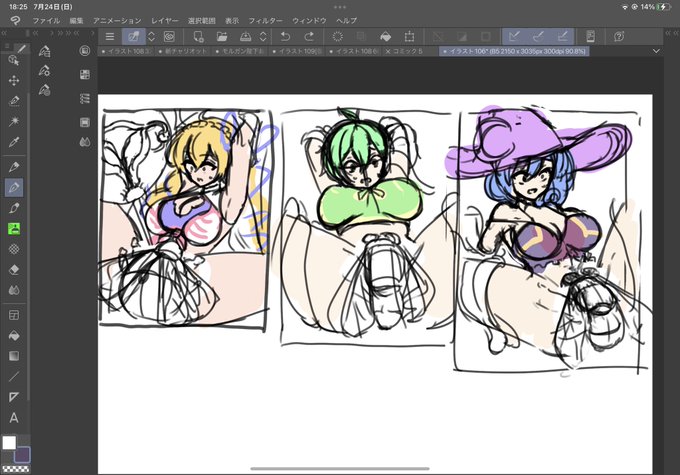Toggle snap to ruler icon
This screenshot has height=475, width=680.
click(x=514, y=36)
